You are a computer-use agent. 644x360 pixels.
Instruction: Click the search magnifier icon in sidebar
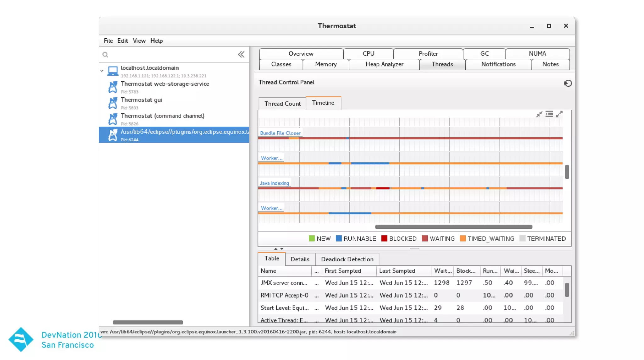pos(105,55)
